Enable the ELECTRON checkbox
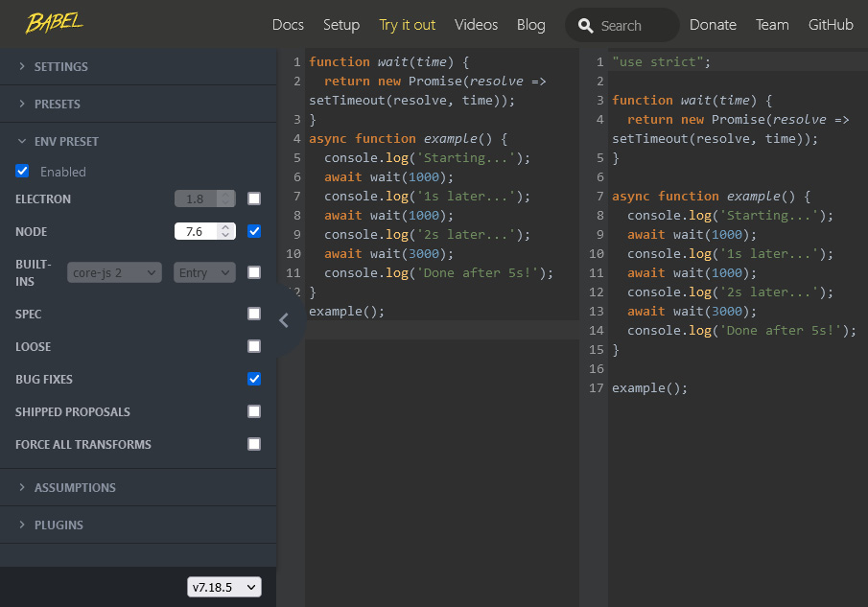The width and height of the screenshot is (868, 607). (x=253, y=198)
